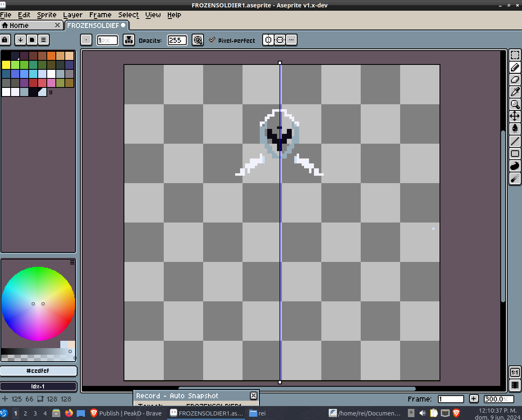Select the Eraser tool
522x420 pixels.
click(515, 80)
